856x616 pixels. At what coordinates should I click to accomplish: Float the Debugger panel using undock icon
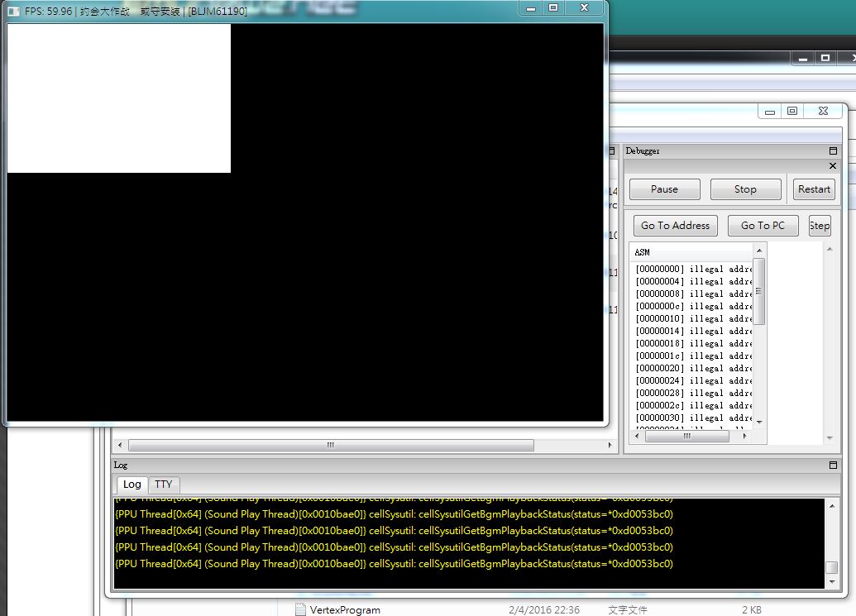833,151
